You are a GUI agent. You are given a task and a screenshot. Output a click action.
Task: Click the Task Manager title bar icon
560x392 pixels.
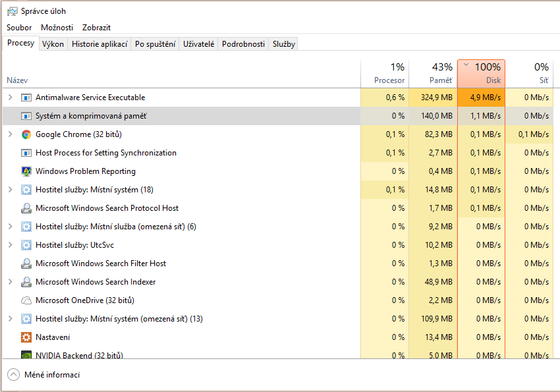coord(12,11)
